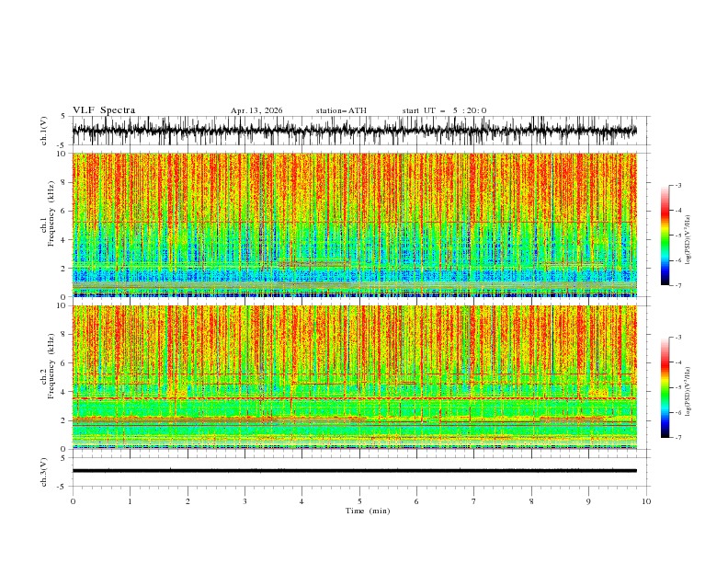This screenshot has height=563, width=728.
Task: Click the 0 minute tick on time axis
Action: (x=73, y=501)
